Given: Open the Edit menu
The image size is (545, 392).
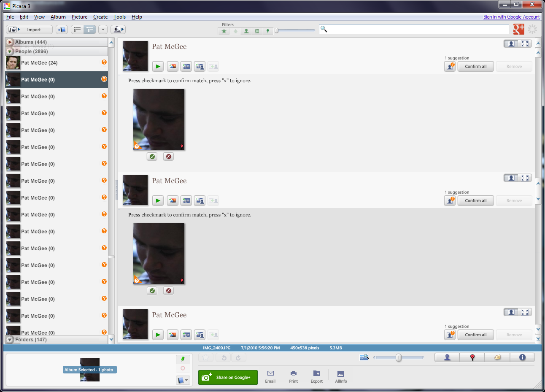Looking at the screenshot, I should pyautogui.click(x=24, y=17).
